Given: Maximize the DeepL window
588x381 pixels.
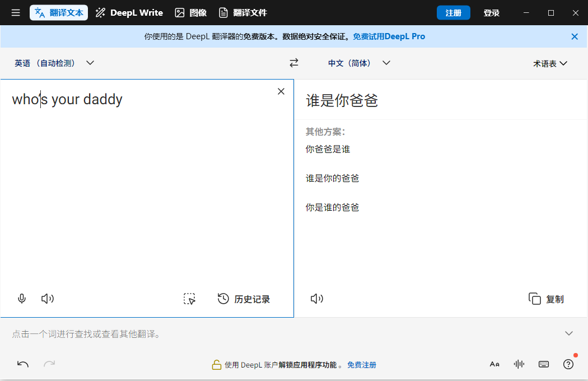Looking at the screenshot, I should coord(551,13).
